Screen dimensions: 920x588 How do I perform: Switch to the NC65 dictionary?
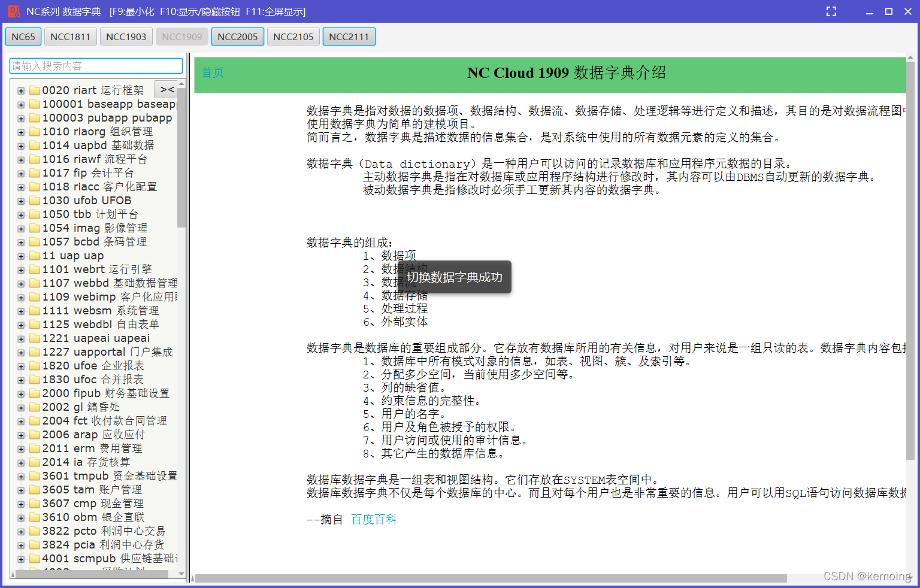tap(23, 37)
